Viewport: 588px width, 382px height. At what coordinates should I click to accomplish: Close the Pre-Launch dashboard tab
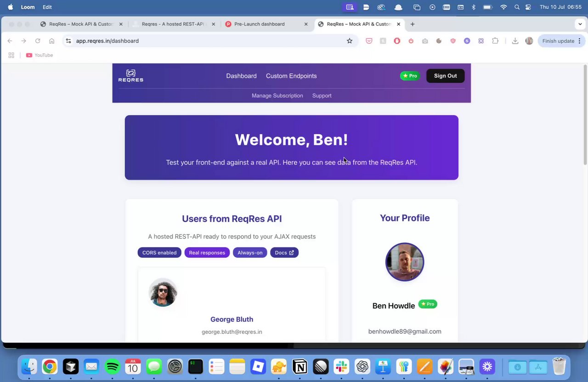pos(306,24)
